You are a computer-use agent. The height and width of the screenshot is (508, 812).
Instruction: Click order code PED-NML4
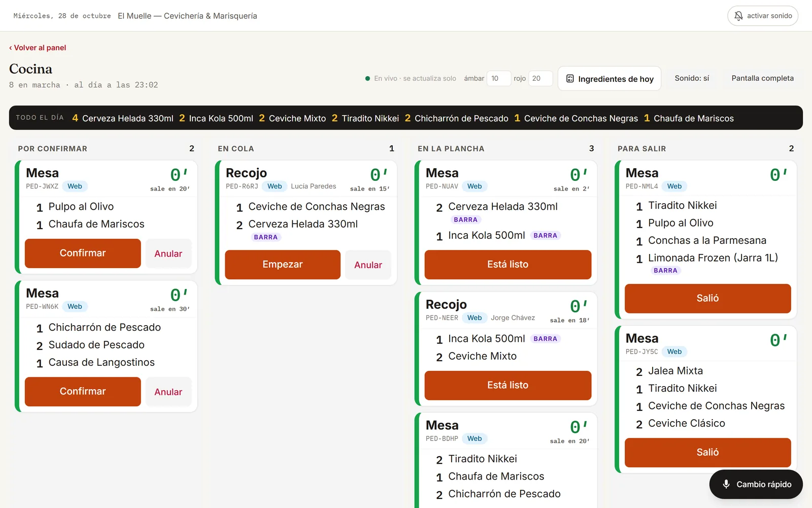pyautogui.click(x=641, y=186)
